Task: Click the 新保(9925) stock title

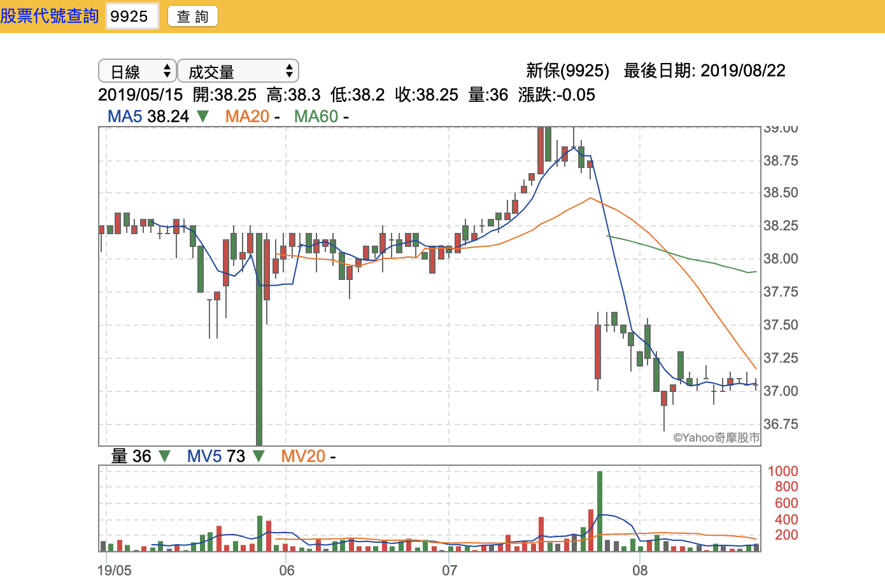Action: (x=567, y=71)
